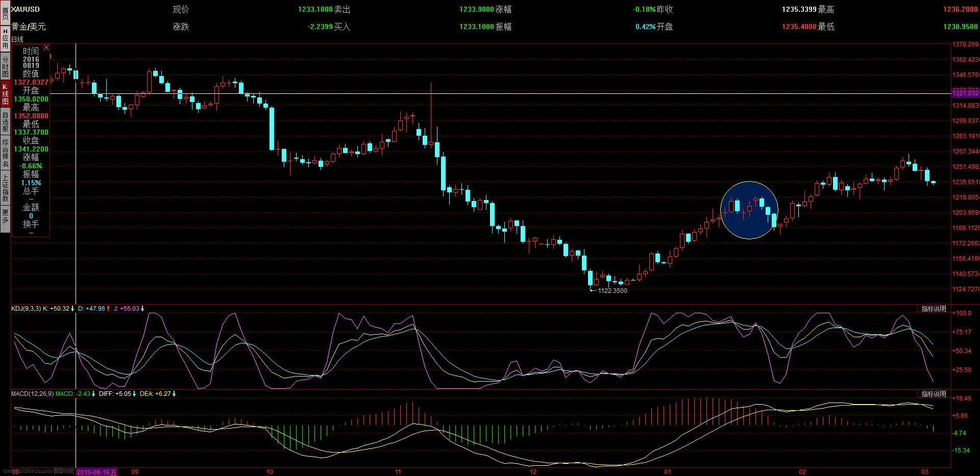The image size is (980, 476).
Task: Click the XAUUSD symbol label
Action: [26, 9]
